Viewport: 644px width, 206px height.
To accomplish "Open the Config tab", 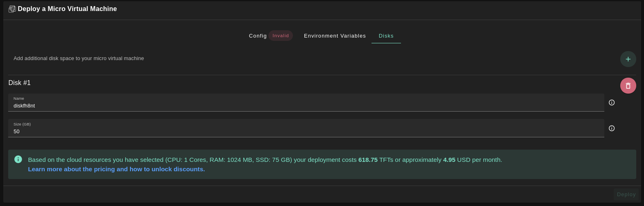I will coord(258,36).
